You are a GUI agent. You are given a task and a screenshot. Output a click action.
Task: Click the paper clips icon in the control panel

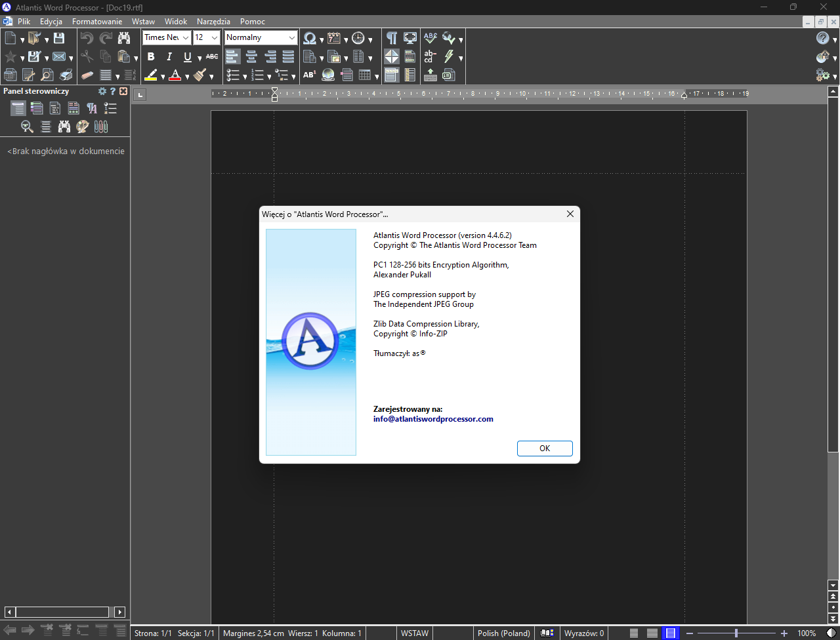coord(101,127)
